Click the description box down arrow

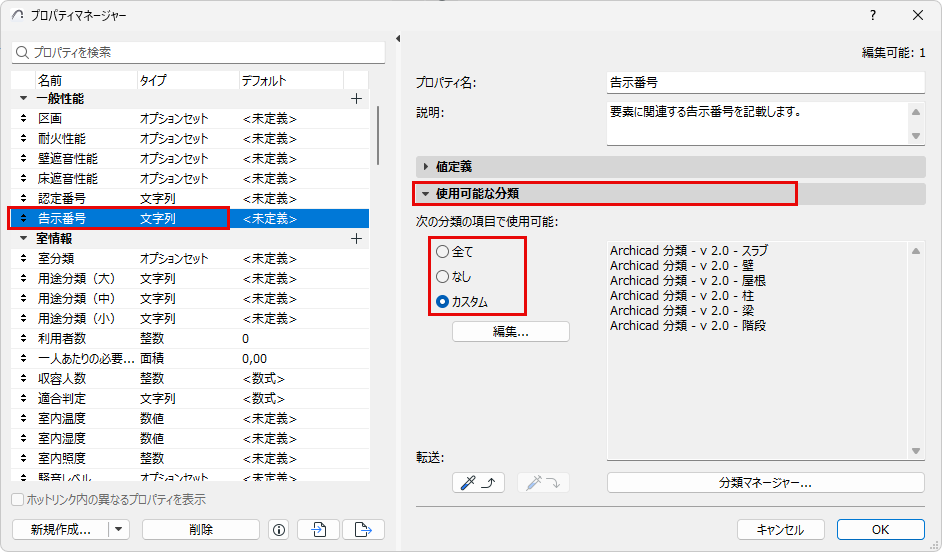(x=916, y=136)
